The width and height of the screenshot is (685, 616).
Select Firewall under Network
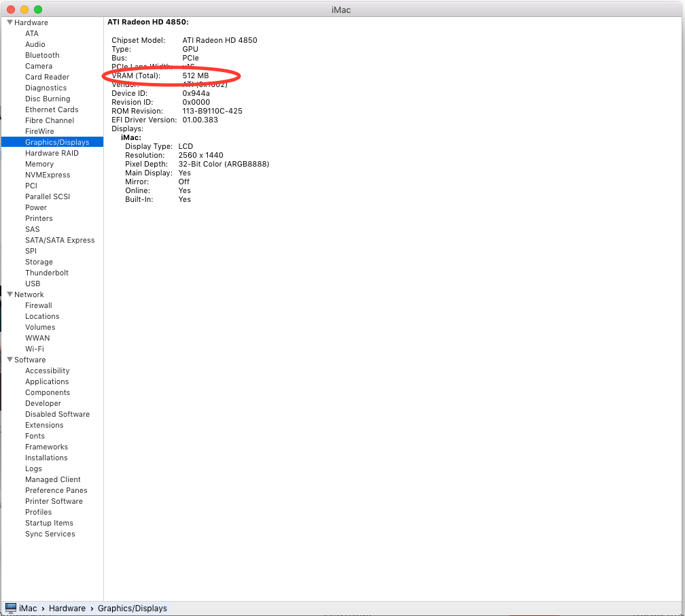39,305
